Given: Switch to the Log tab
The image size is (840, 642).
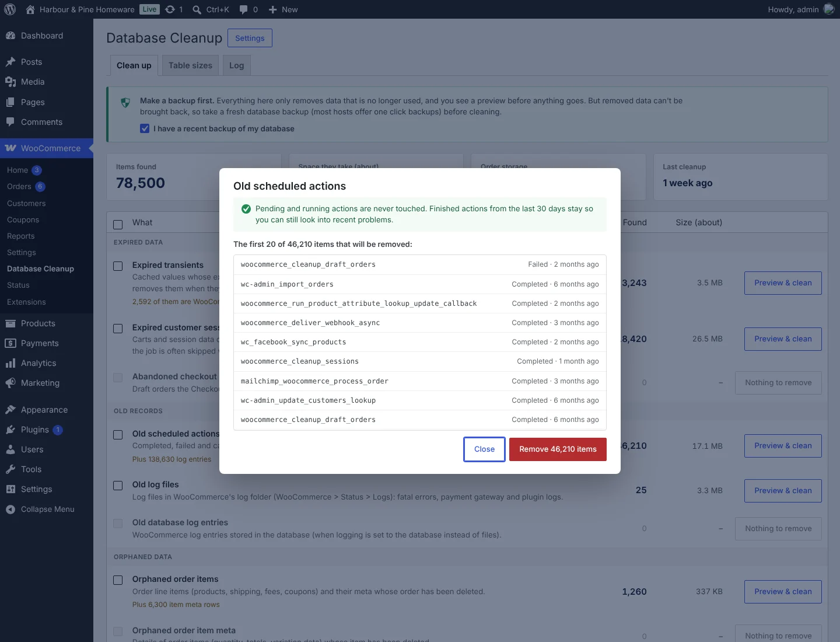Looking at the screenshot, I should pyautogui.click(x=237, y=65).
